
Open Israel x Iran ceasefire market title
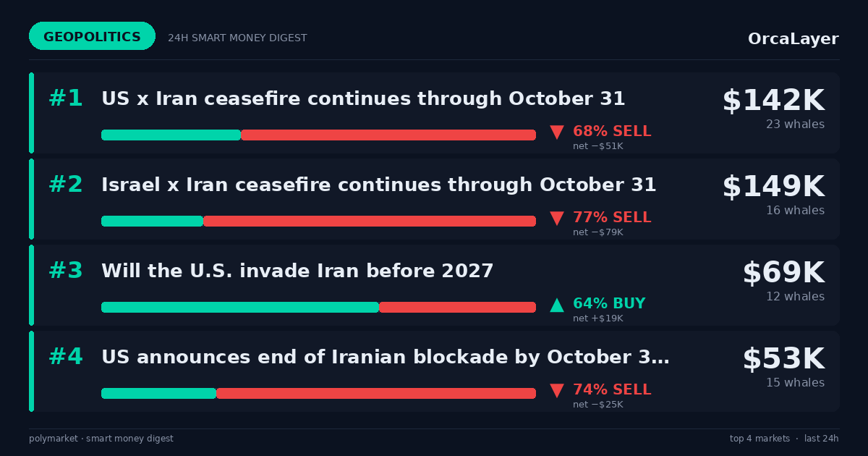point(379,185)
